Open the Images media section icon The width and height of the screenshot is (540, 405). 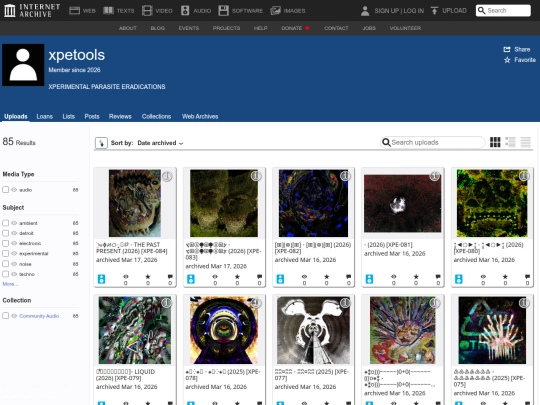[x=276, y=11]
